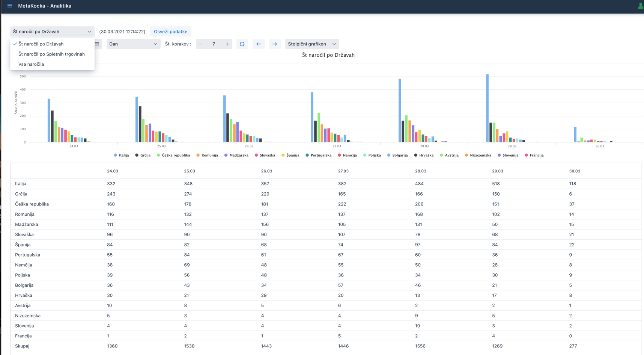The width and height of the screenshot is (644, 355).
Task: Go to previous period with left arrow
Action: 259,44
